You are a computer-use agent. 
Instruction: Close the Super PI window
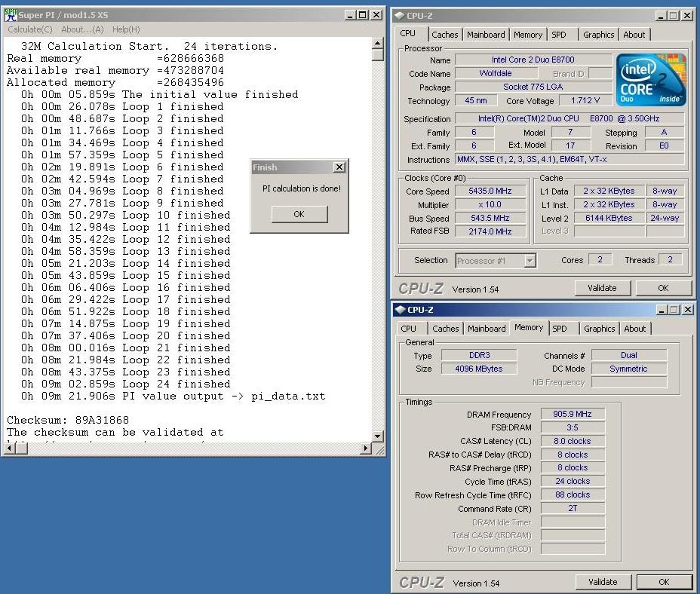(x=376, y=15)
